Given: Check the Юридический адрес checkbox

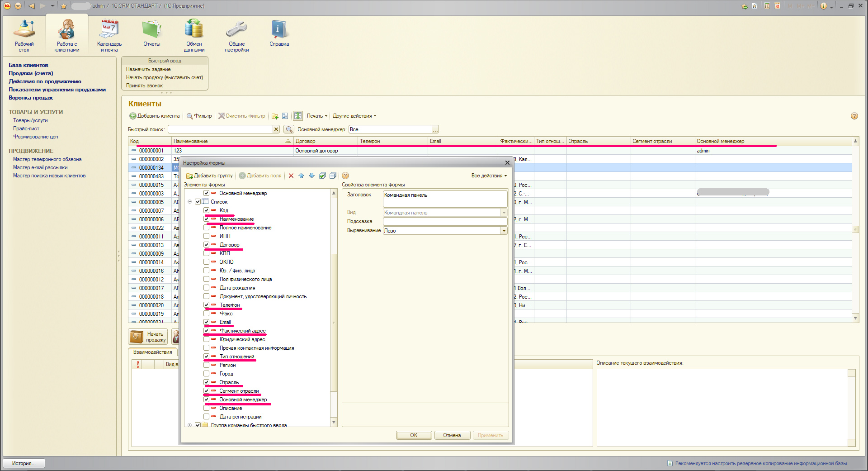Looking at the screenshot, I should [207, 339].
